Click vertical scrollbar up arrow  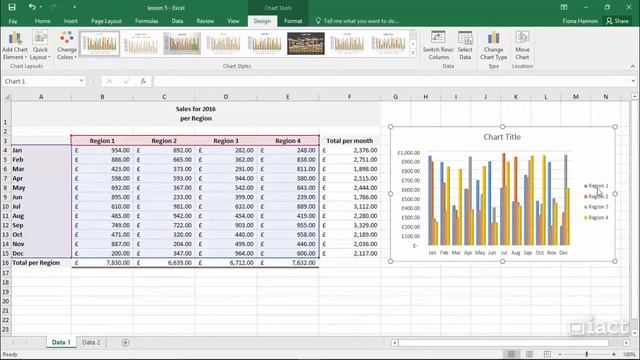click(x=635, y=97)
